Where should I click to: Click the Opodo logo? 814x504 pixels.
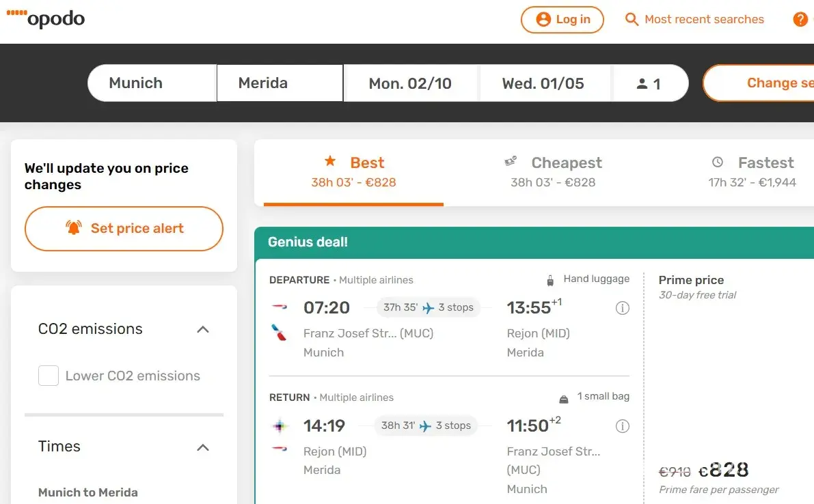point(46,19)
